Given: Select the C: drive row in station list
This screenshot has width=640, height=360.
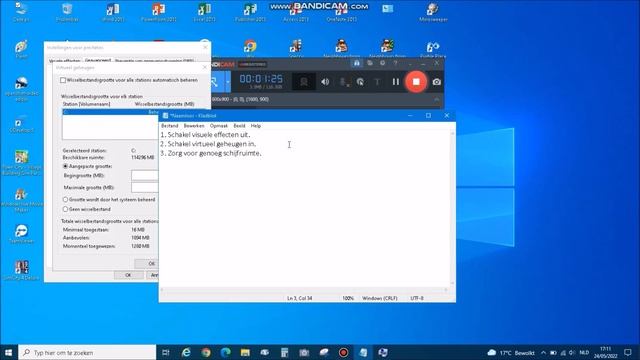Looking at the screenshot, I should [x=110, y=111].
